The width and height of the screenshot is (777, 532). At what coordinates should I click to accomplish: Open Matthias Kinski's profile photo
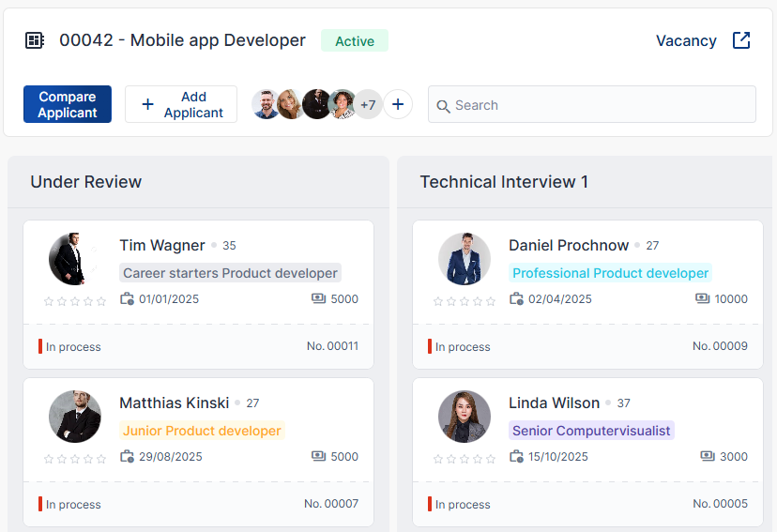click(x=75, y=417)
